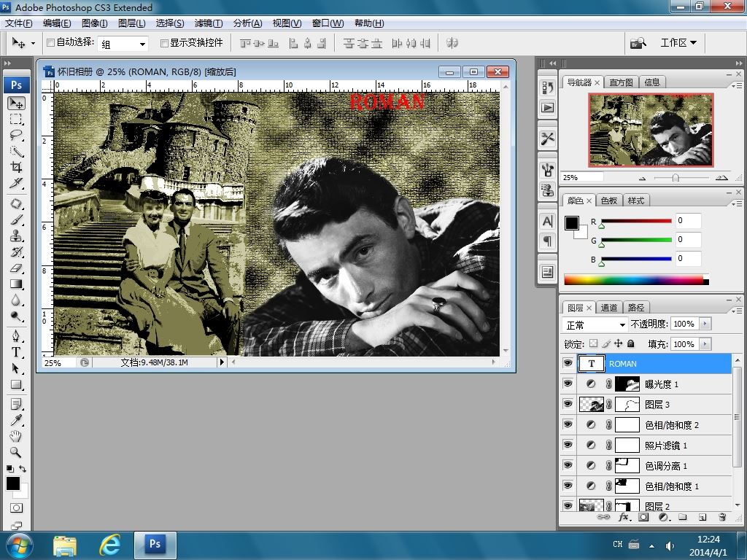
Task: Hide the 曝光度 1 adjustment layer
Action: tap(568, 384)
